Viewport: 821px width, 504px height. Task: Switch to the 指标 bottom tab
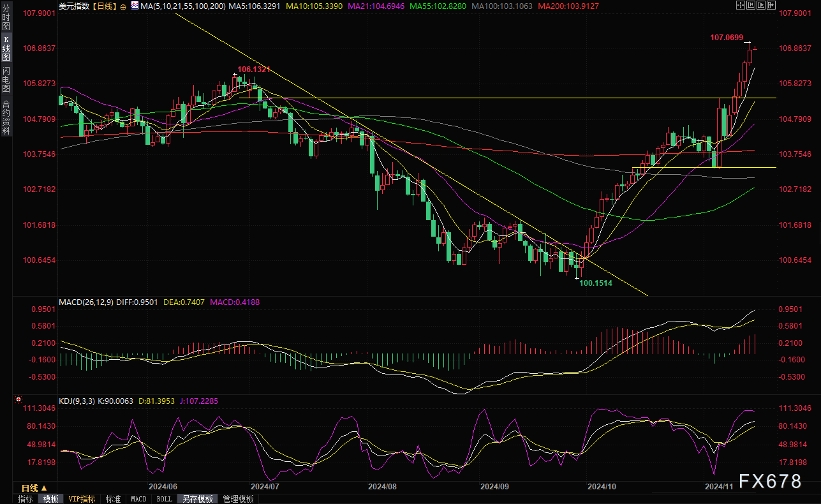[x=26, y=499]
